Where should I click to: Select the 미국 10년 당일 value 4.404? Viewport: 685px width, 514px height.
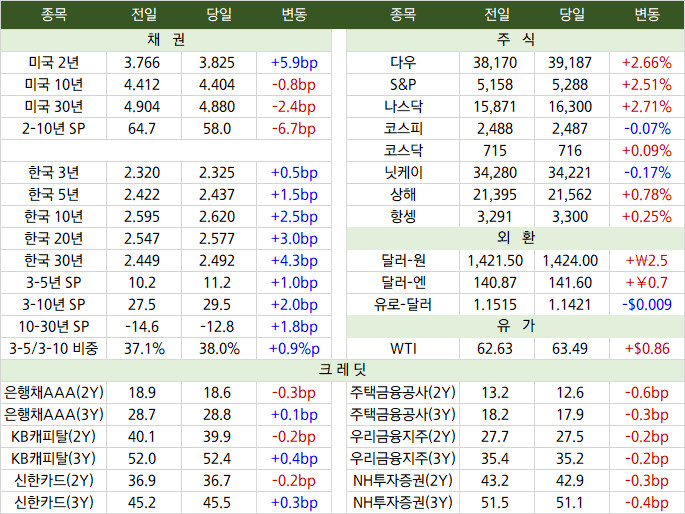click(217, 85)
